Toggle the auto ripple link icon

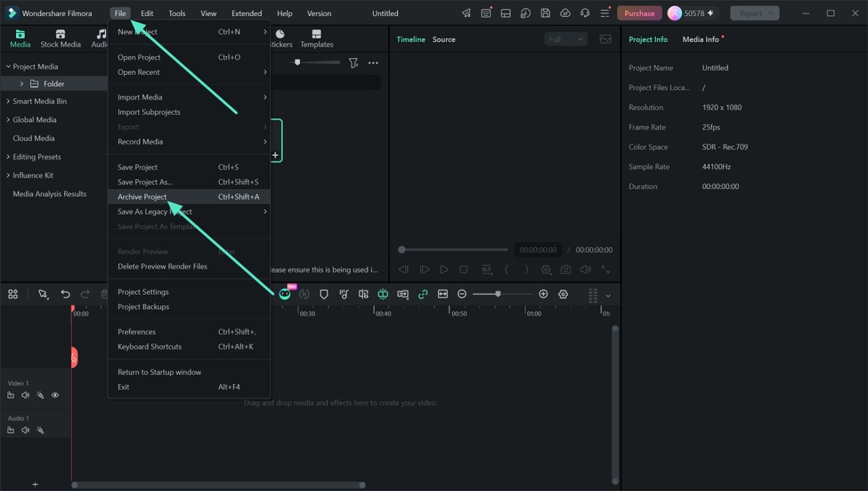pyautogui.click(x=423, y=295)
